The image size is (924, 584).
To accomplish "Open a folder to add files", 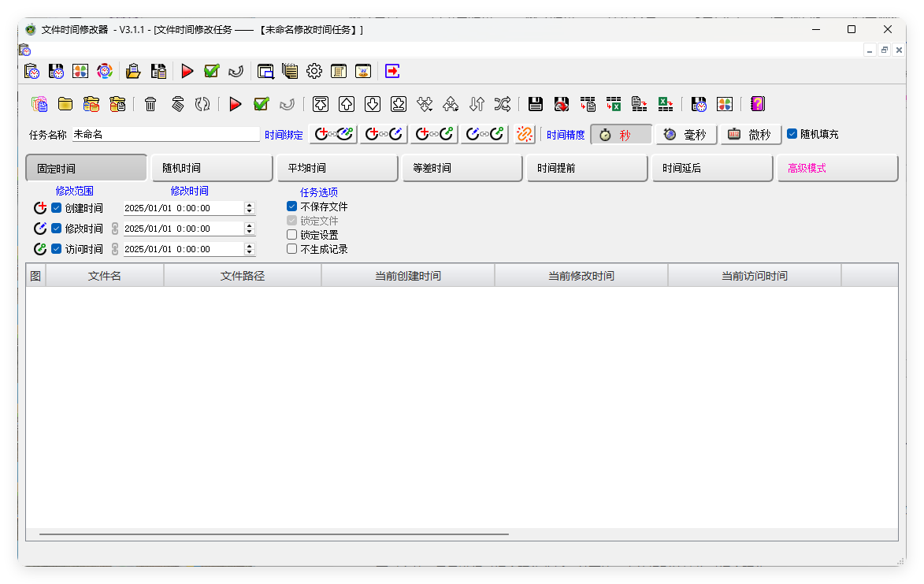I will point(65,103).
